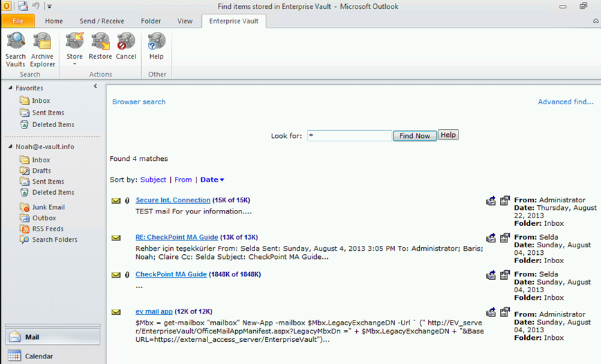Switch to the Home ribbon tab
Viewport: 601px width, 364px height.
click(x=54, y=21)
